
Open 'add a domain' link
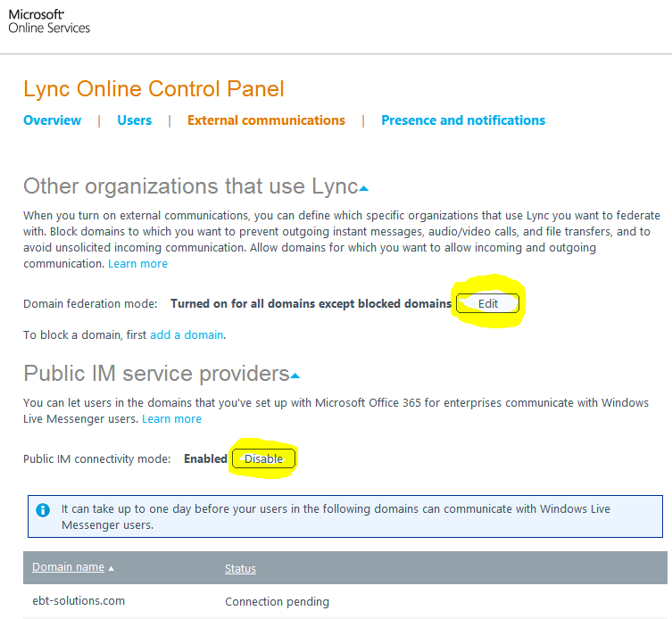187,335
